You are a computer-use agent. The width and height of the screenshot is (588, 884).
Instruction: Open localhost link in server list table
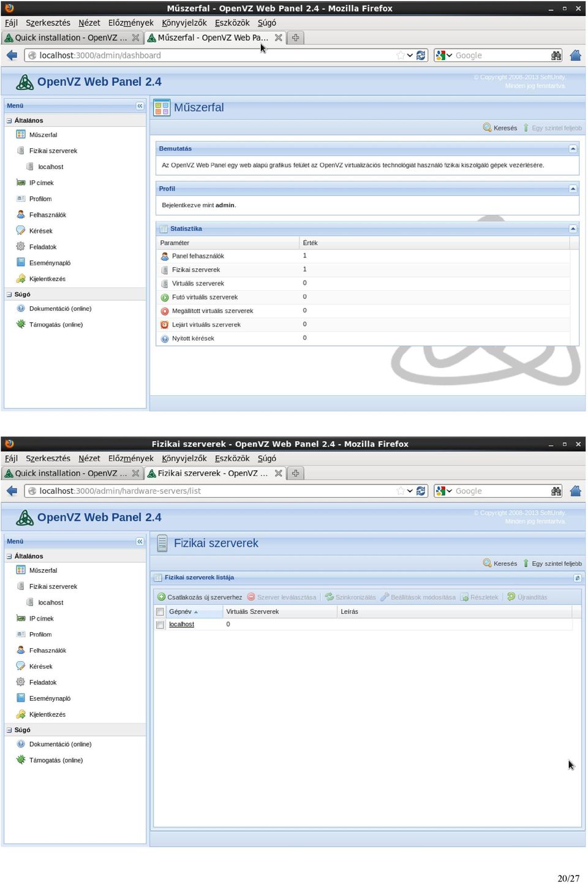click(181, 624)
